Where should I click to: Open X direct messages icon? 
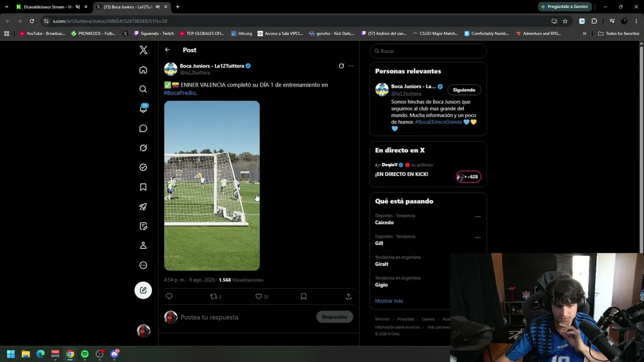(x=143, y=128)
